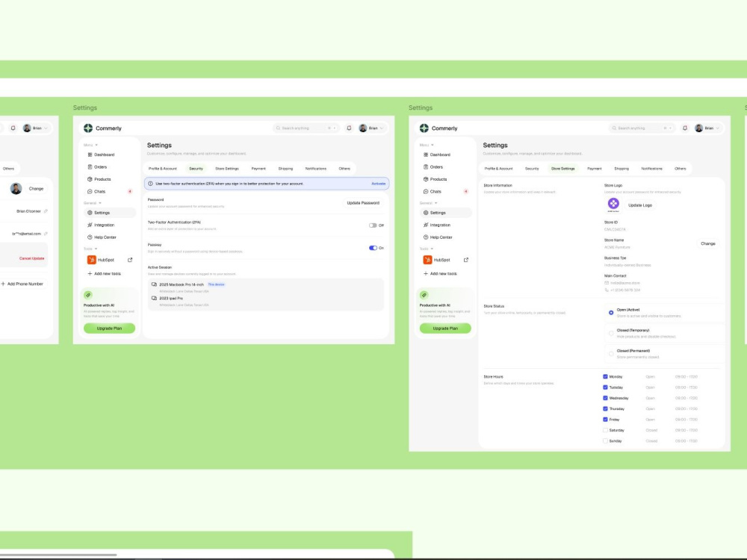Click the horizontal scrollbar at the canvas bottom
Screen dimensions: 747x560
click(x=58, y=555)
